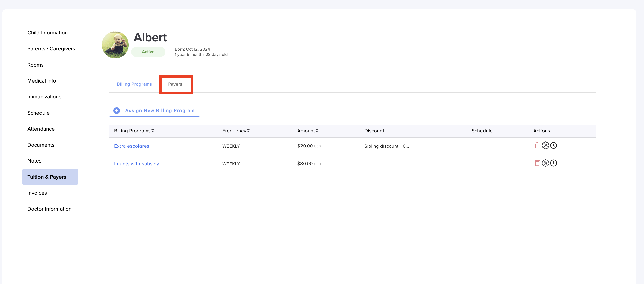Viewport: 644px width, 284px height.
Task: Open discount options for Extra escolares
Action: coord(545,145)
